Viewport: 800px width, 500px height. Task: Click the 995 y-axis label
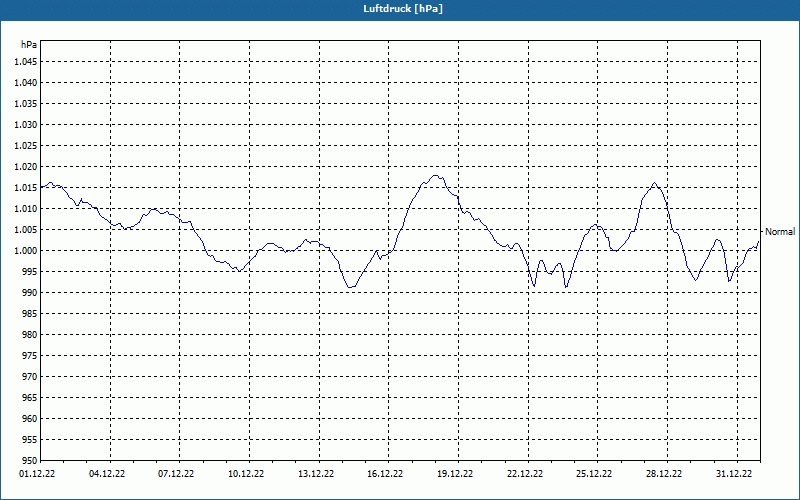(x=30, y=271)
